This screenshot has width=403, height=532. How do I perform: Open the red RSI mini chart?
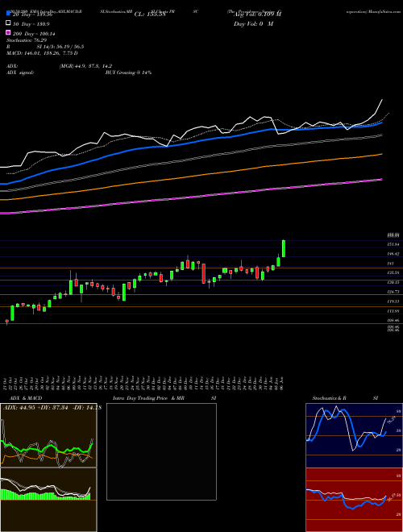pyautogui.click(x=354, y=500)
